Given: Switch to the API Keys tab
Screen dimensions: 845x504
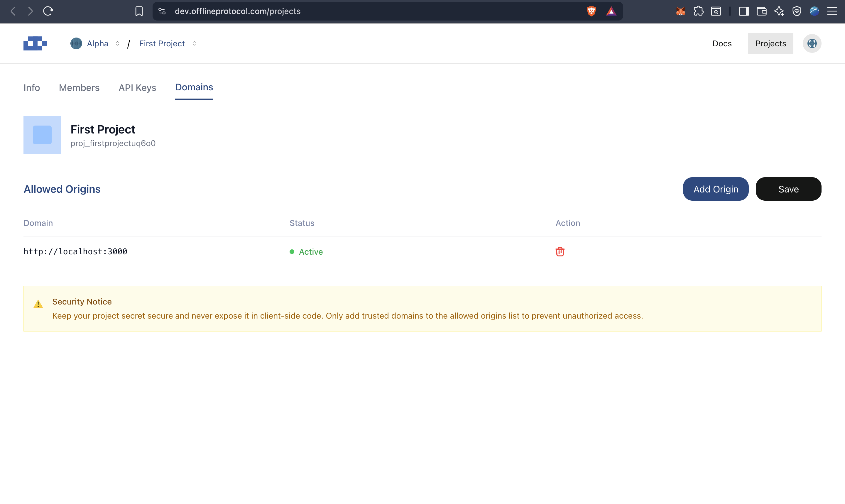Looking at the screenshot, I should click(137, 88).
